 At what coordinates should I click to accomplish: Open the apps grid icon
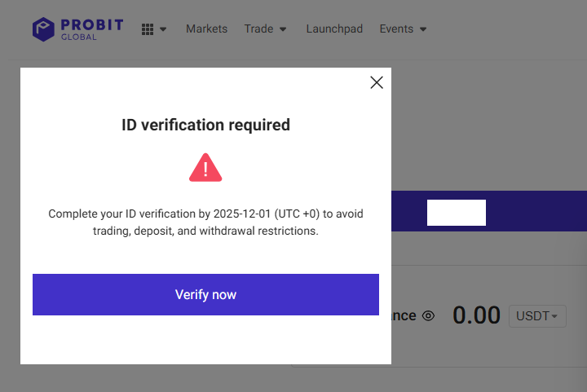(148, 29)
